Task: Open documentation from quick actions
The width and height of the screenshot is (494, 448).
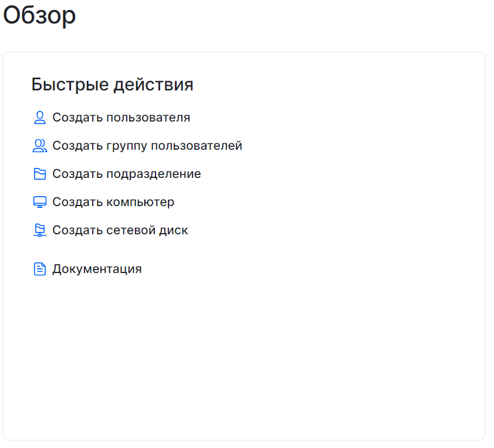Action: point(97,268)
